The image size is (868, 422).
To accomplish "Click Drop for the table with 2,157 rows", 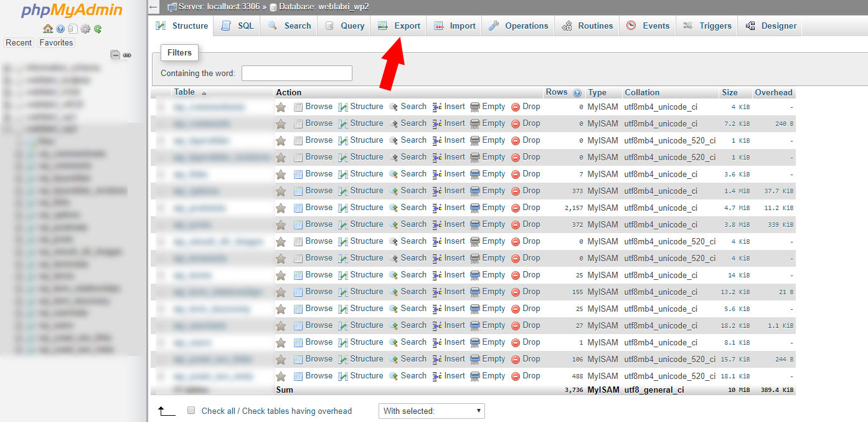I will point(526,208).
